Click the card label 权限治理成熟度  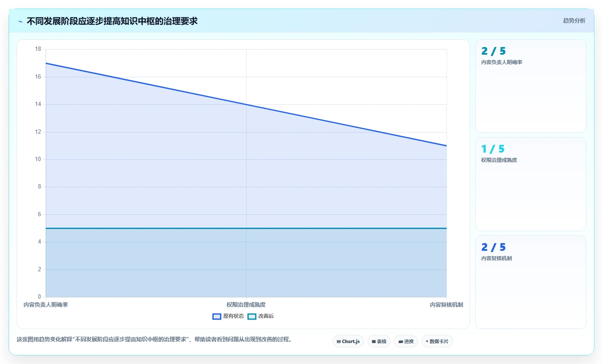(x=499, y=160)
